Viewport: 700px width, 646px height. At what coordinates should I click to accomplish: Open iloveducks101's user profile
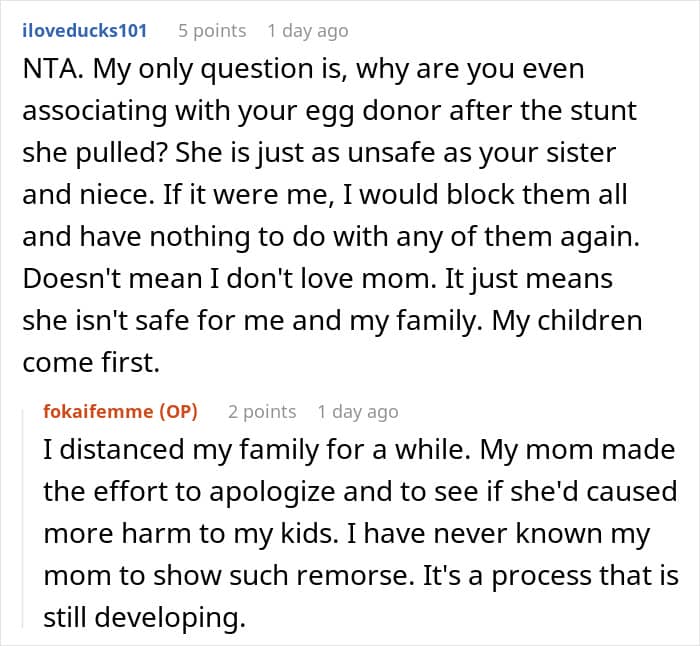84,31
